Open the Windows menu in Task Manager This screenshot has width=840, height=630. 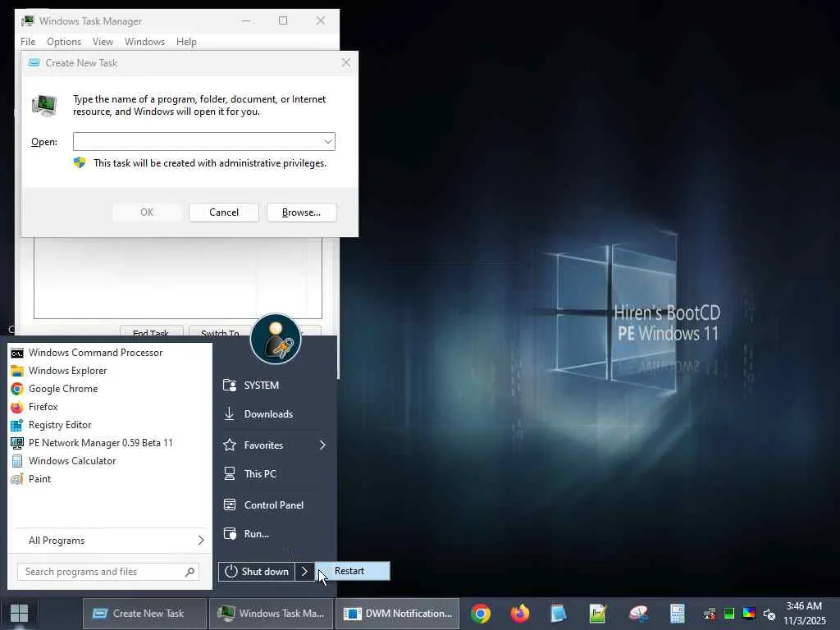pyautogui.click(x=144, y=42)
